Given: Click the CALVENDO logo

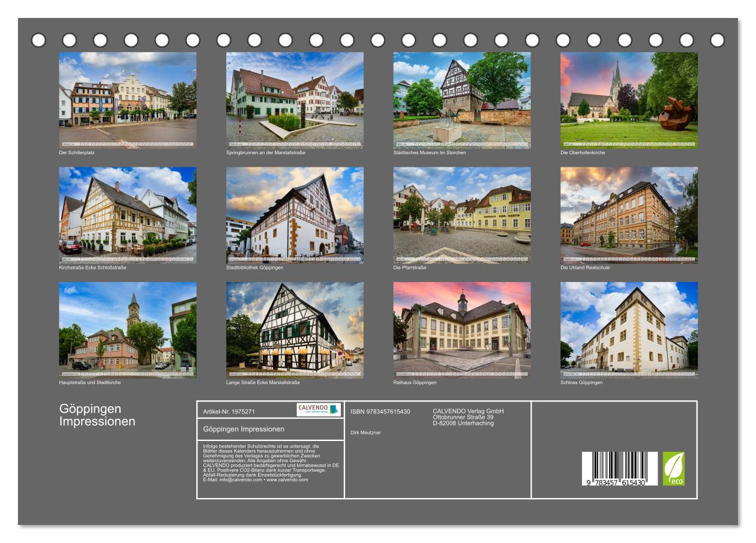Looking at the screenshot, I should point(319,410).
